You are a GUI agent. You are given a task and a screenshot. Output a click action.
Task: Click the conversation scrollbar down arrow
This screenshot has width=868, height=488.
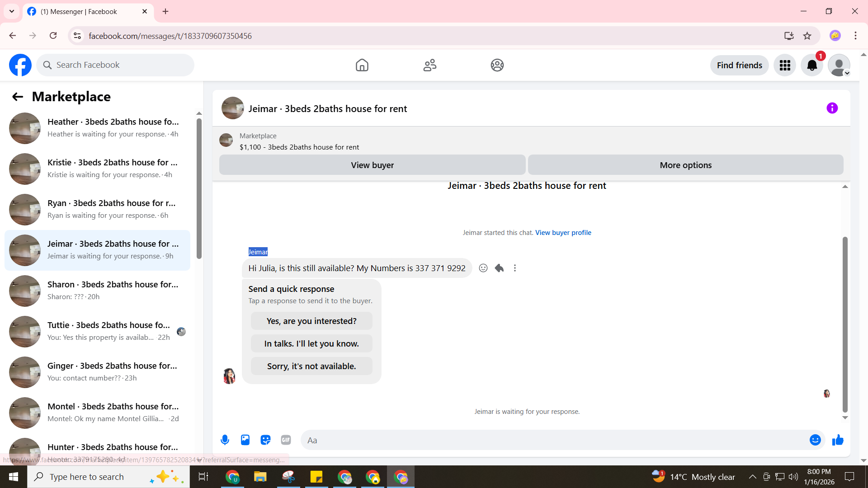[x=845, y=418]
